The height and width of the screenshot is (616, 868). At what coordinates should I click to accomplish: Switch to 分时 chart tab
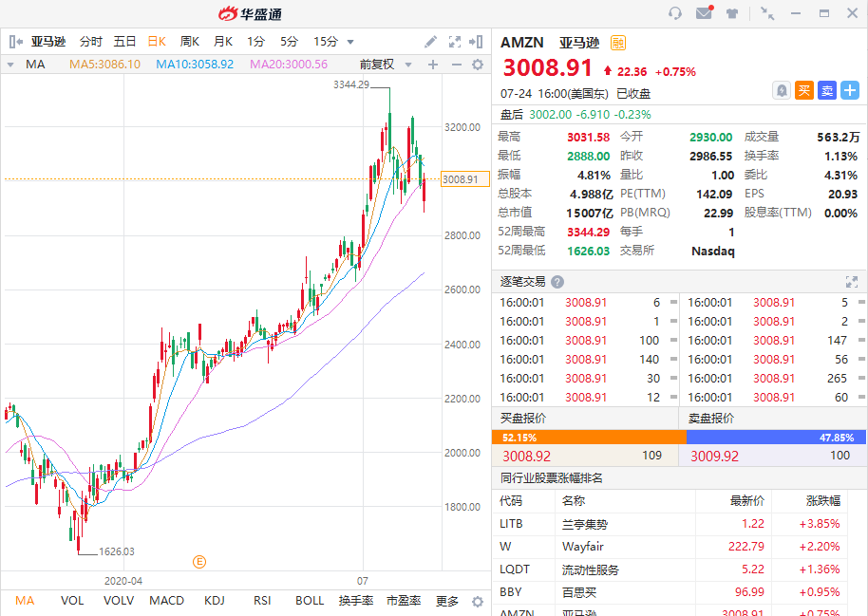coord(91,42)
